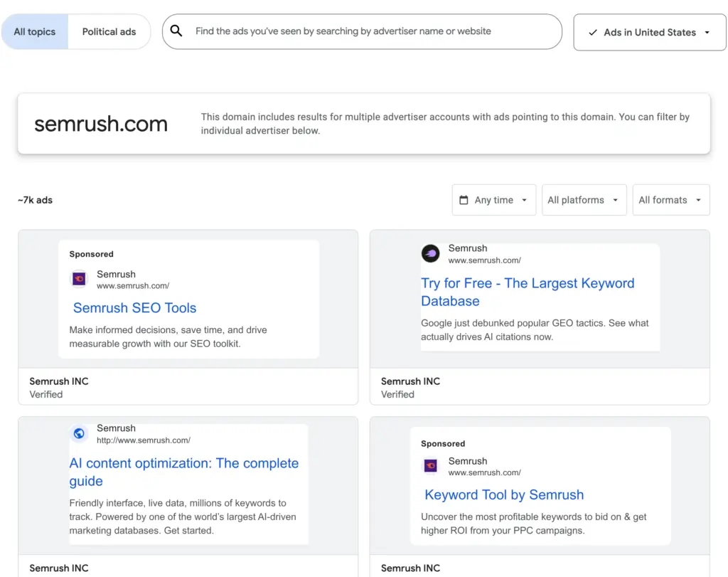
Task: Click the checkmark icon beside Ads in United States
Action: point(593,32)
